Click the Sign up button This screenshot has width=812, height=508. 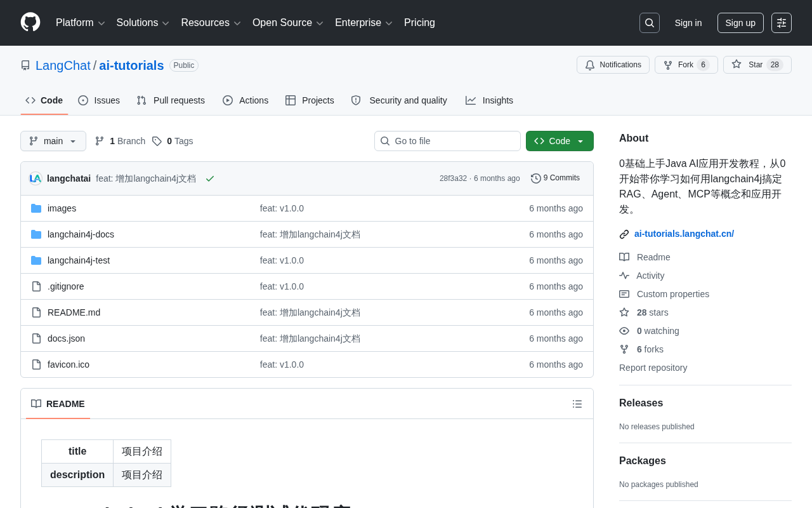coord(740,23)
